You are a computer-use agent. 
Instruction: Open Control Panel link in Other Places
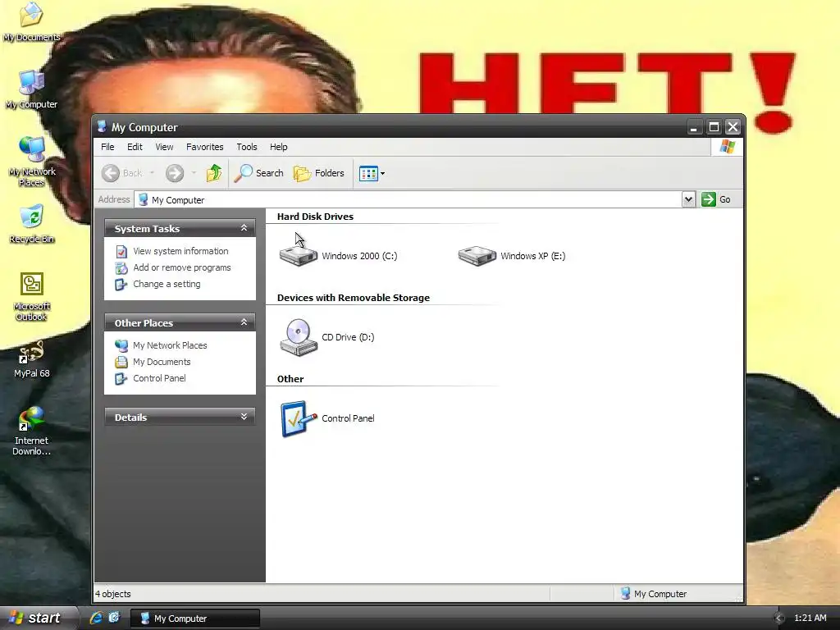pos(160,378)
